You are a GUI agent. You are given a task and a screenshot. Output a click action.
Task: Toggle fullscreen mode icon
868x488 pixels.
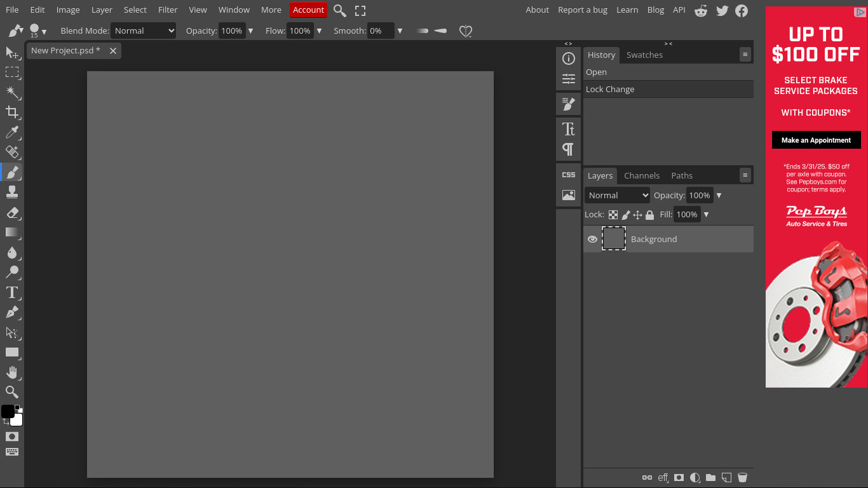click(x=360, y=10)
